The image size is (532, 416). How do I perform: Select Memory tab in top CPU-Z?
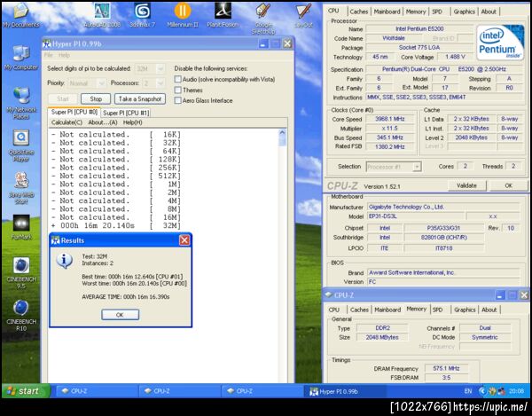416,12
